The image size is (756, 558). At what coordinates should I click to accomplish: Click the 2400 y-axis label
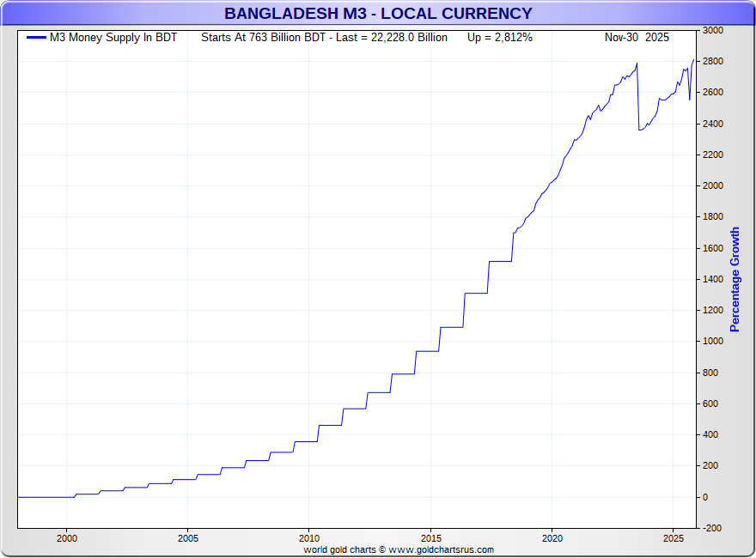coord(712,124)
